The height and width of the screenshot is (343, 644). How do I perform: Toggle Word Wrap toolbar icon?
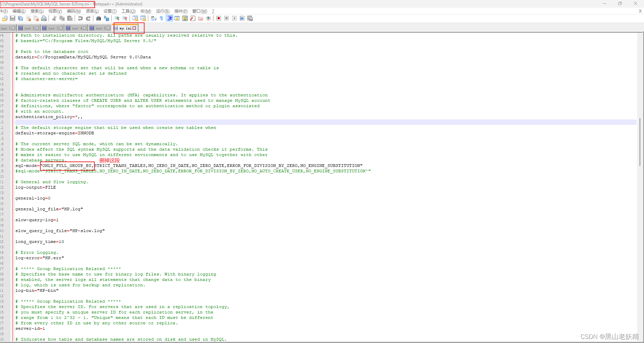[x=154, y=18]
